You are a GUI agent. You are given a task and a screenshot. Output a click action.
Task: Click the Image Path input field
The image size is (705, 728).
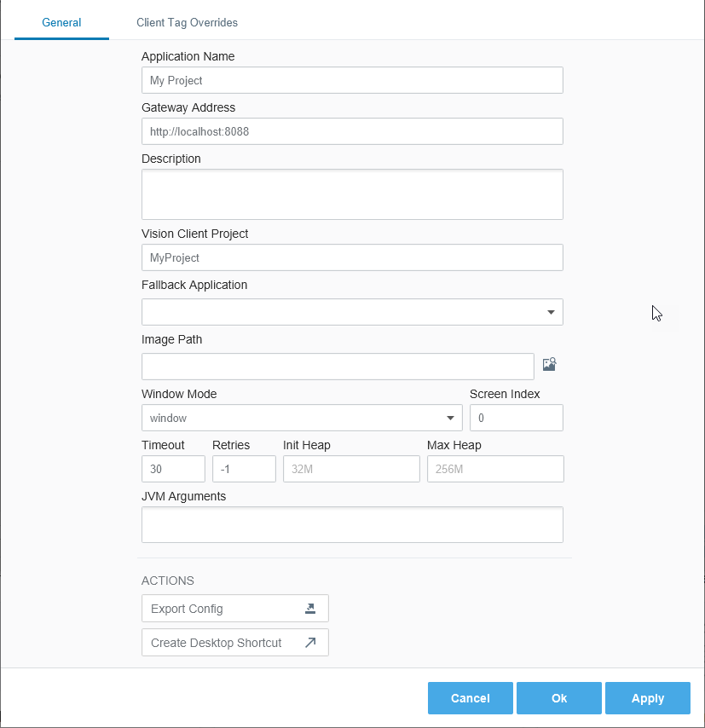[338, 367]
